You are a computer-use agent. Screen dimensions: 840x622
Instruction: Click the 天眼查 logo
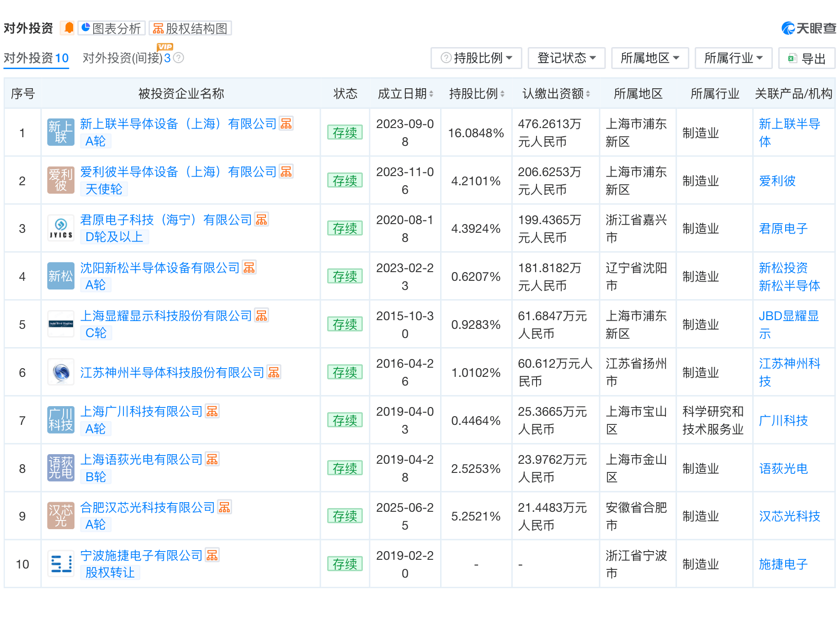(808, 28)
